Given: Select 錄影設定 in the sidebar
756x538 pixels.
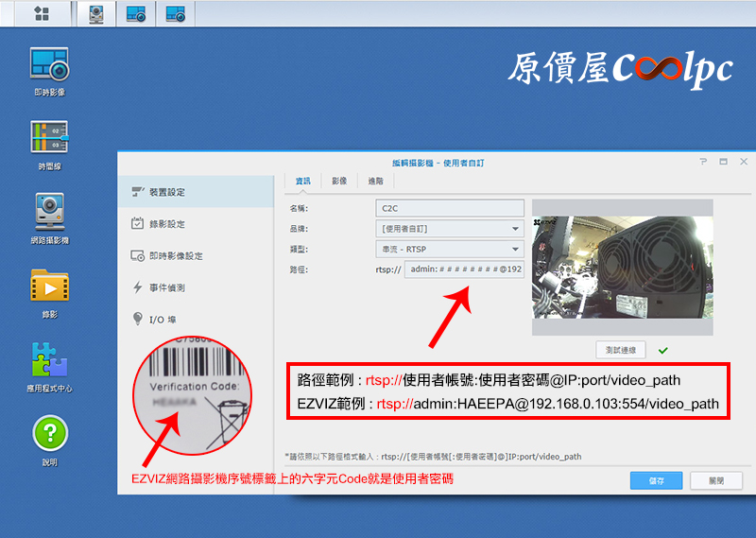Looking at the screenshot, I should pyautogui.click(x=196, y=224).
